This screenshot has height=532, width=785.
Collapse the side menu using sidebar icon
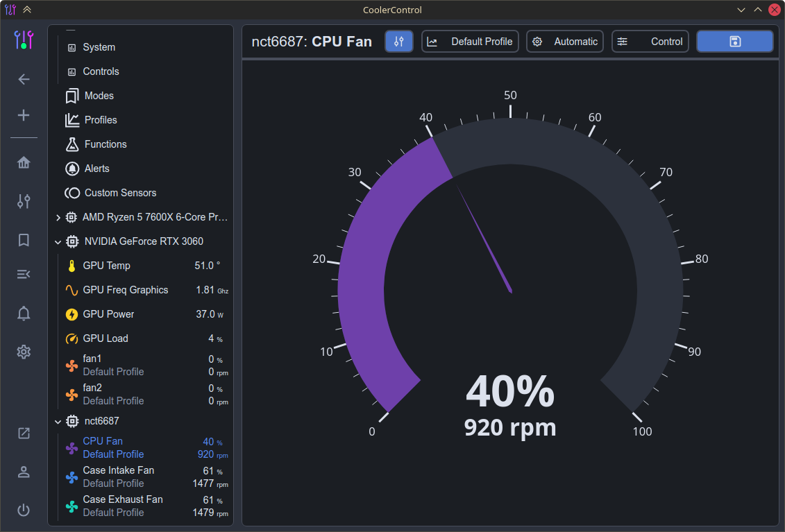pyautogui.click(x=24, y=275)
